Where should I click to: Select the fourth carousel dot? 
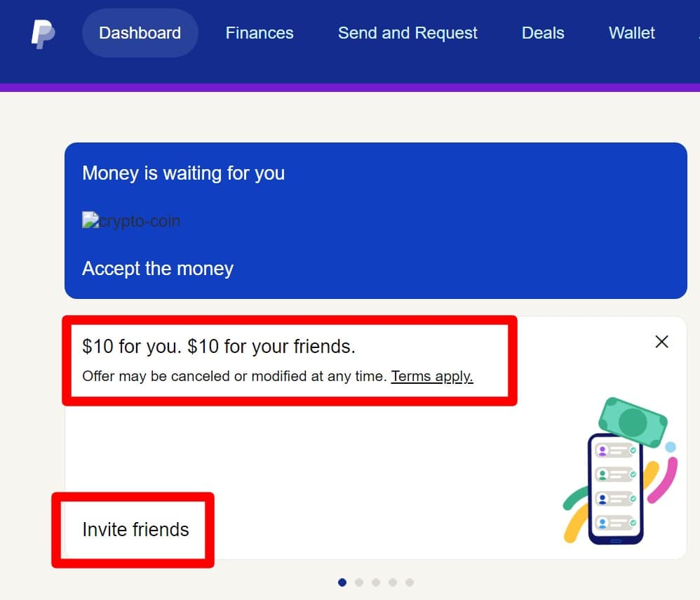coord(393,582)
